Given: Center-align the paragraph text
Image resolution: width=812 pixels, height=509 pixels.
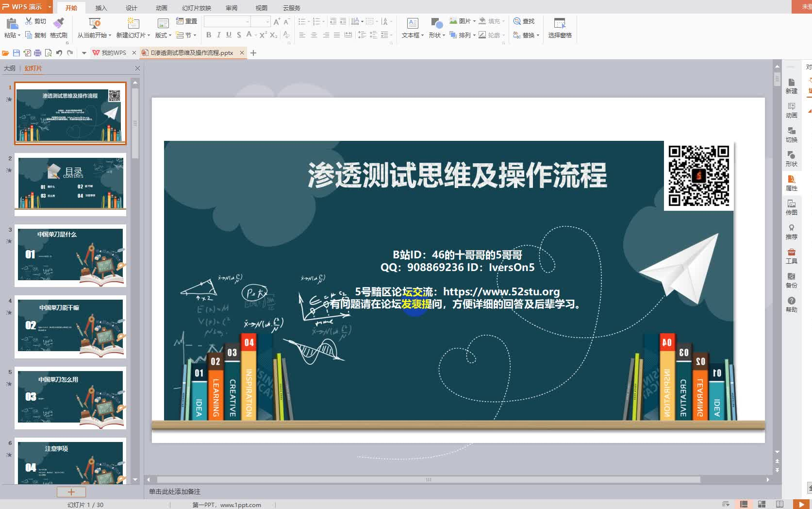Looking at the screenshot, I should (314, 35).
